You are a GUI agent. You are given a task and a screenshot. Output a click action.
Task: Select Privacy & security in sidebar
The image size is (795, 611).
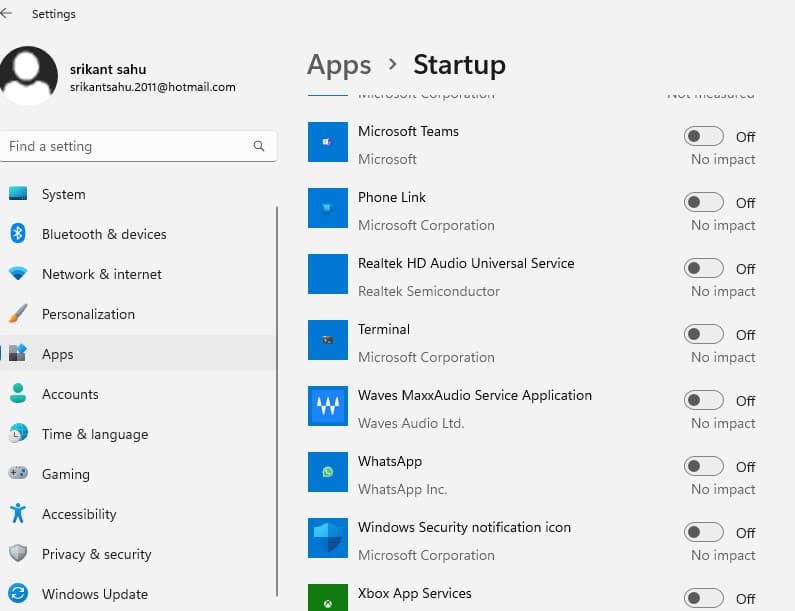coord(96,554)
